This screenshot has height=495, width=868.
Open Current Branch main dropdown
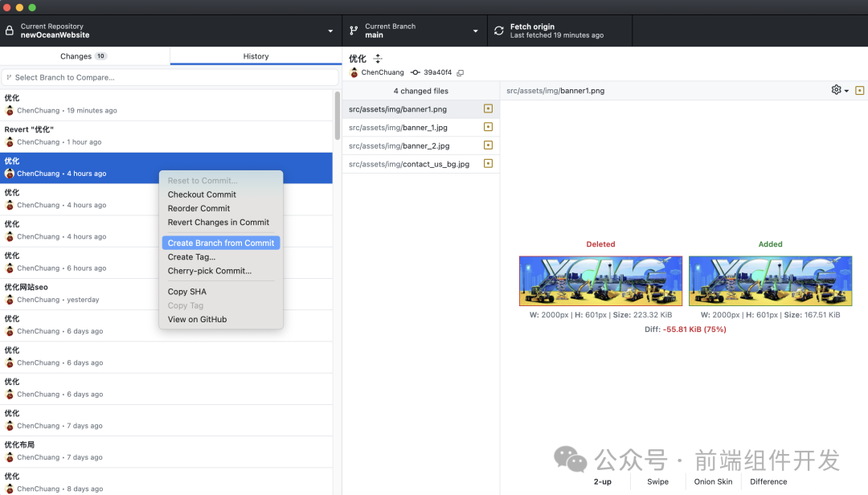tap(415, 31)
